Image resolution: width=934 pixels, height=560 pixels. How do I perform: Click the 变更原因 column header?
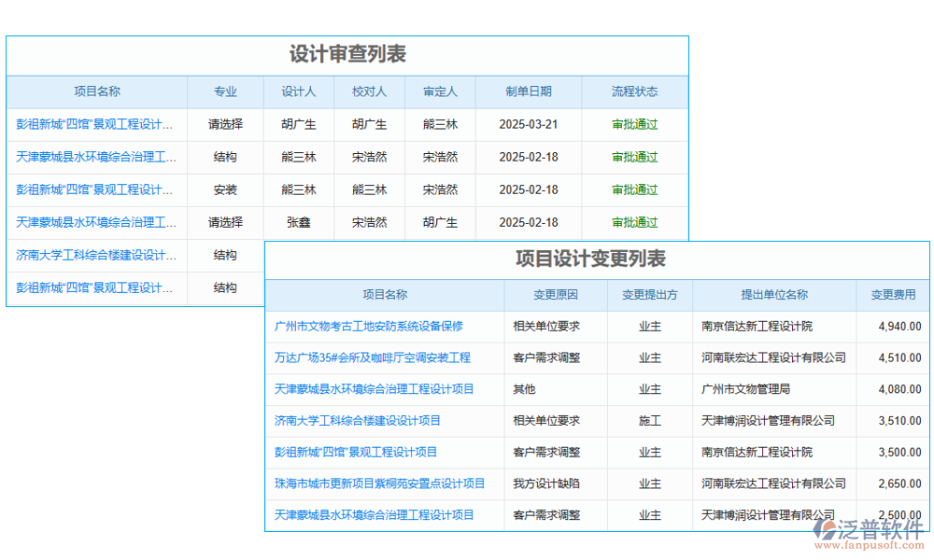coord(555,295)
